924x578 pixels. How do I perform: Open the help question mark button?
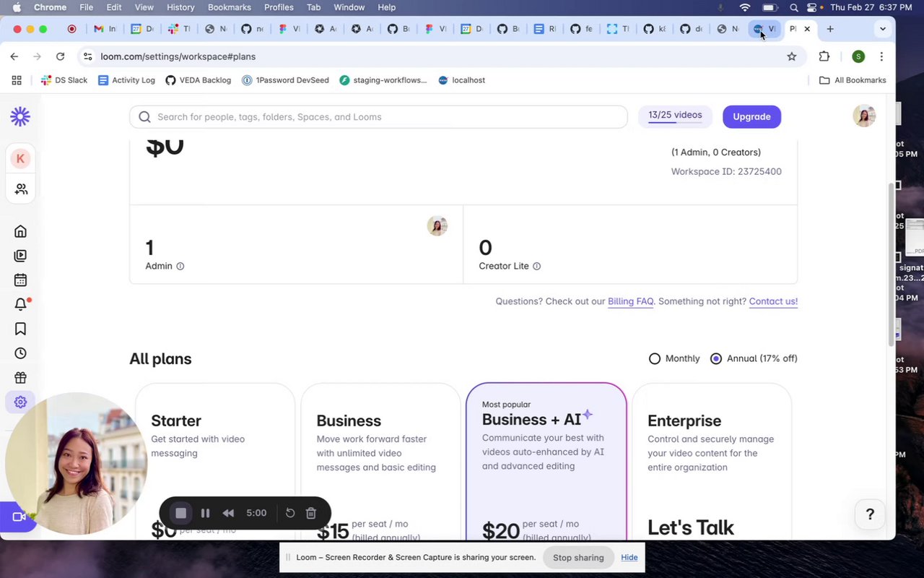870,514
